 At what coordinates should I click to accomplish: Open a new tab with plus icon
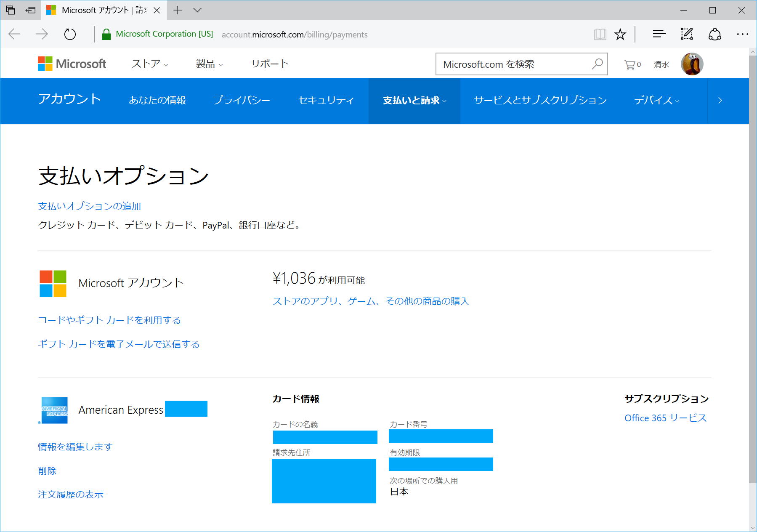click(178, 10)
